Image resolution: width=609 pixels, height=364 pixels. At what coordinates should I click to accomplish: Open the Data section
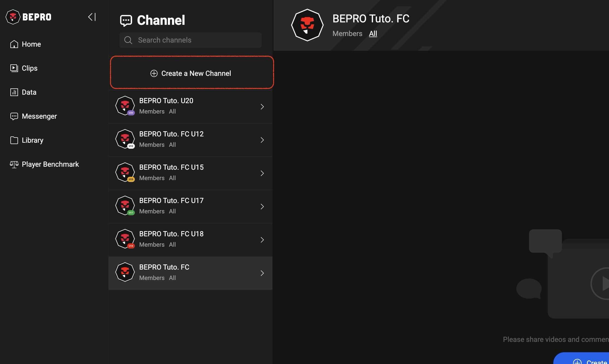(29, 92)
